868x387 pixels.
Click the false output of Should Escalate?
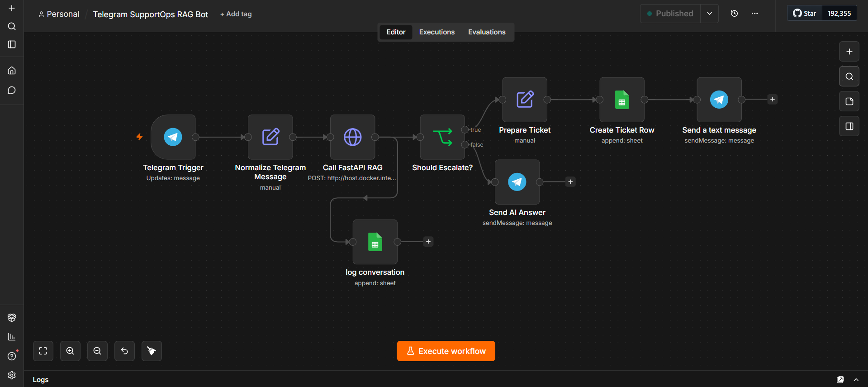pos(465,145)
